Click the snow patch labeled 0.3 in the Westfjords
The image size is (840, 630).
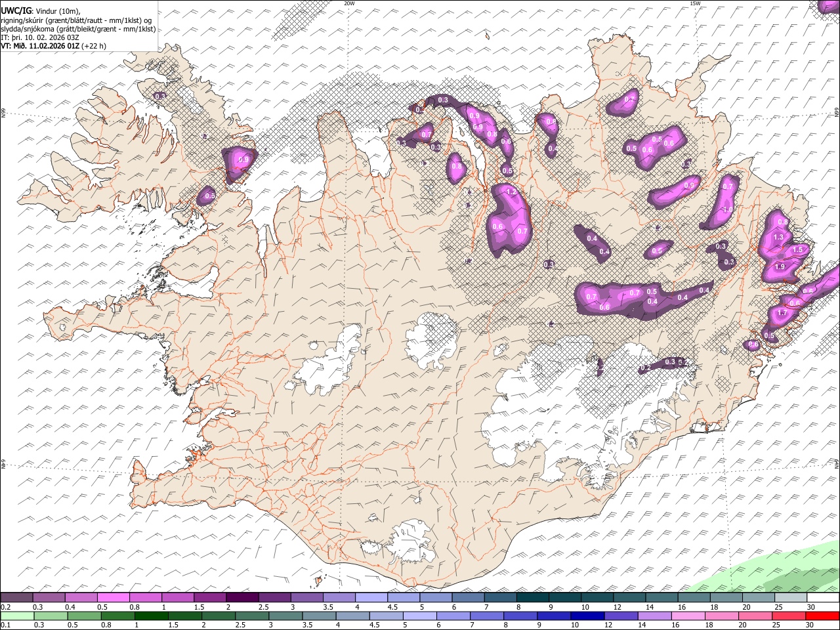(x=160, y=96)
